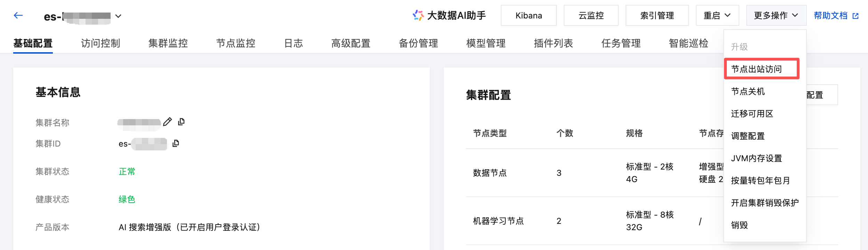This screenshot has width=868, height=250.
Task: Select 节点出站访问 from the menu
Action: [756, 69]
